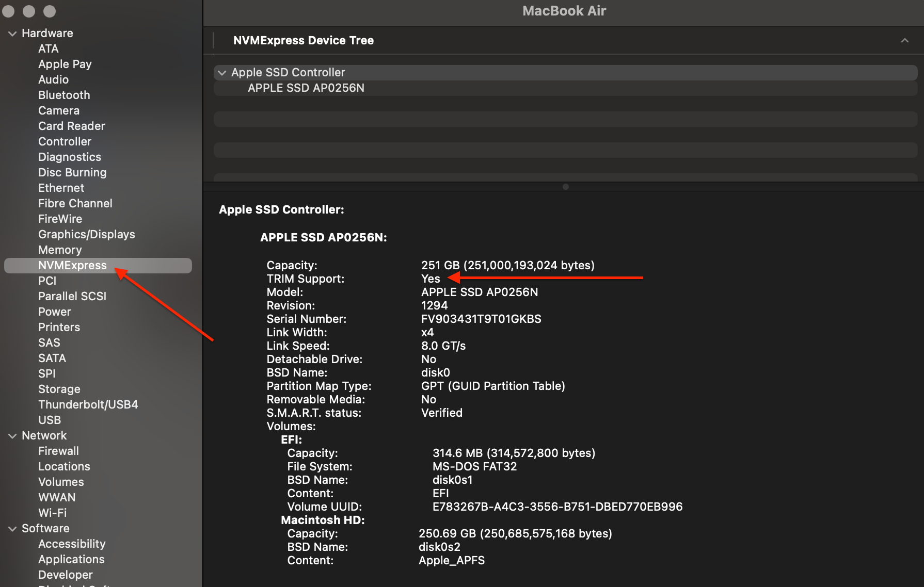
Task: Click the Network section label
Action: tap(44, 435)
